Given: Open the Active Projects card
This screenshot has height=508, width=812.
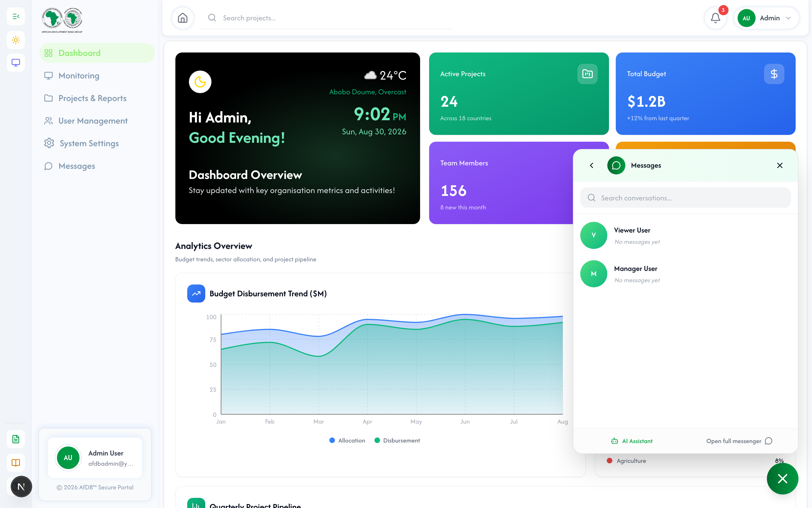Looking at the screenshot, I should [x=519, y=93].
